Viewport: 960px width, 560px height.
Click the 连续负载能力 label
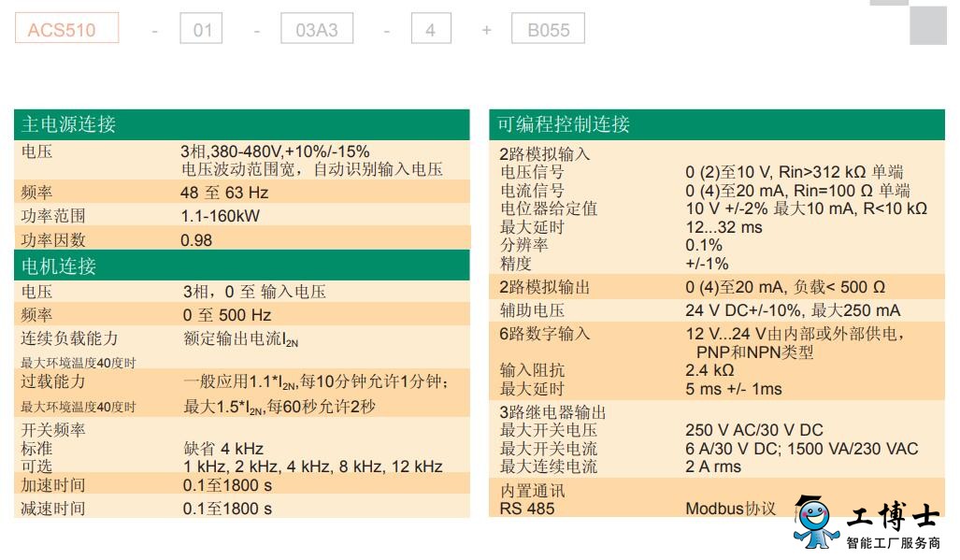point(69,338)
